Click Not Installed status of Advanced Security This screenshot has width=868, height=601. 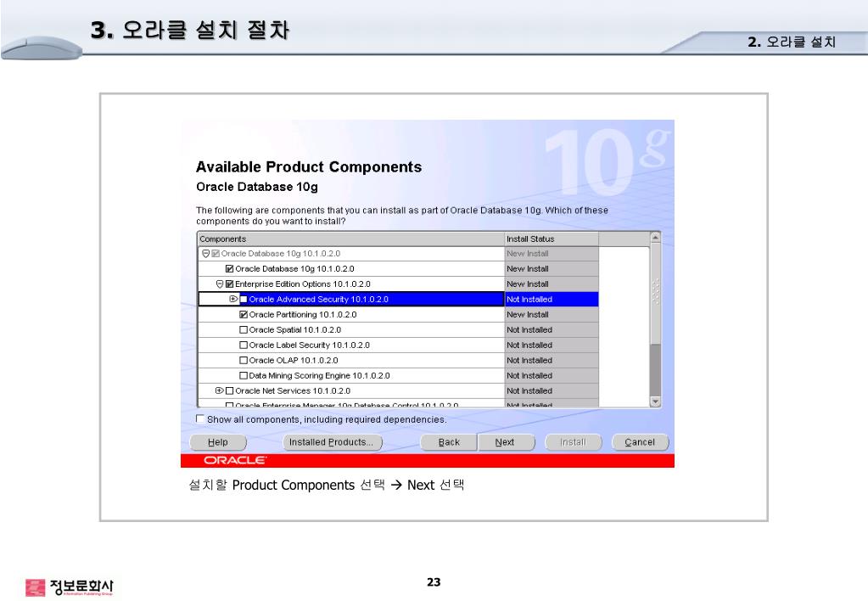click(x=552, y=299)
